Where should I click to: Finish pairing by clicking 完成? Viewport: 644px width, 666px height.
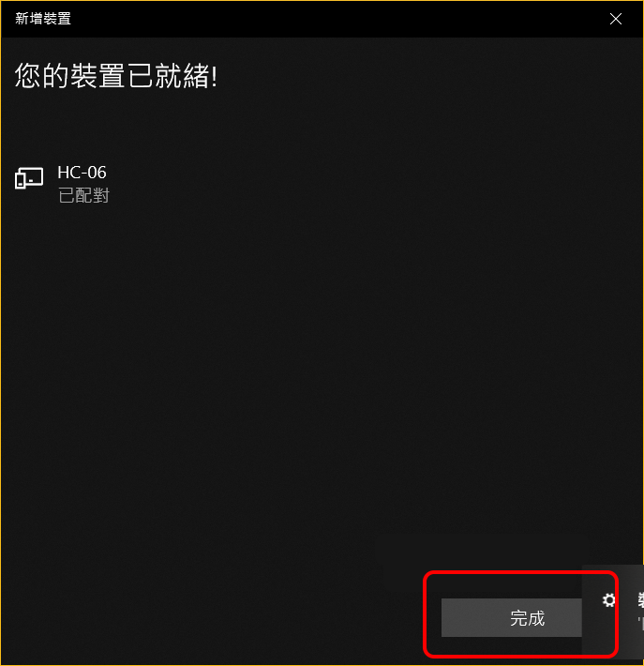point(511,617)
